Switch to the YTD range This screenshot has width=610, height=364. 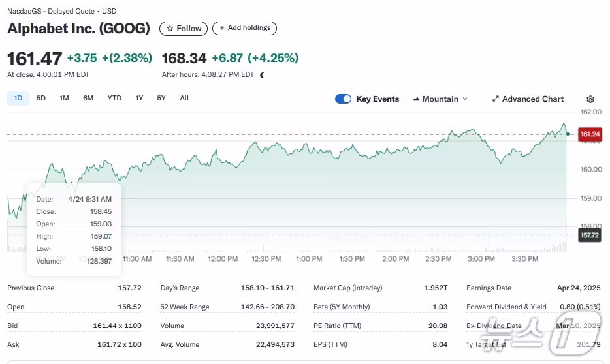[x=114, y=99]
